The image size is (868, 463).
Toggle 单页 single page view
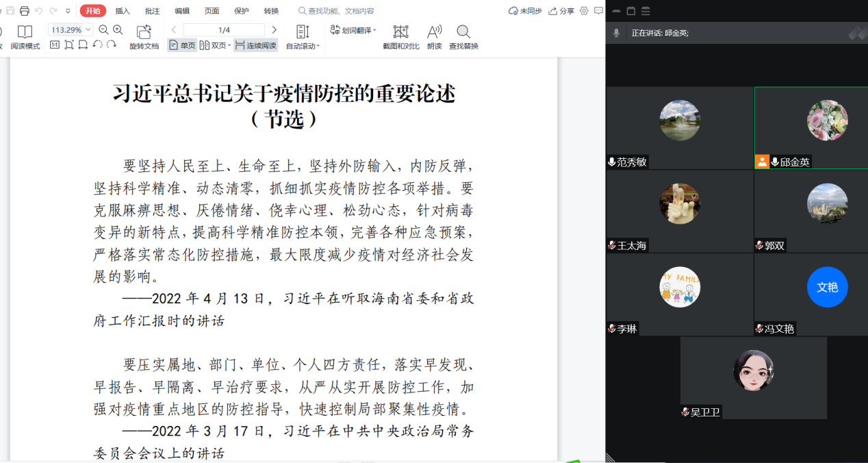tap(183, 45)
